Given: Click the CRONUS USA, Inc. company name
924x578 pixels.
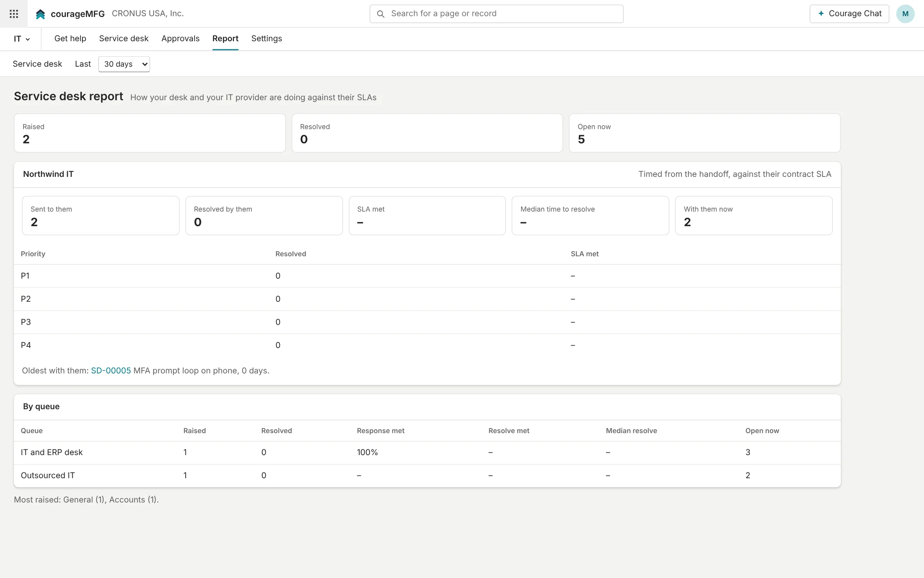Looking at the screenshot, I should 148,13.
